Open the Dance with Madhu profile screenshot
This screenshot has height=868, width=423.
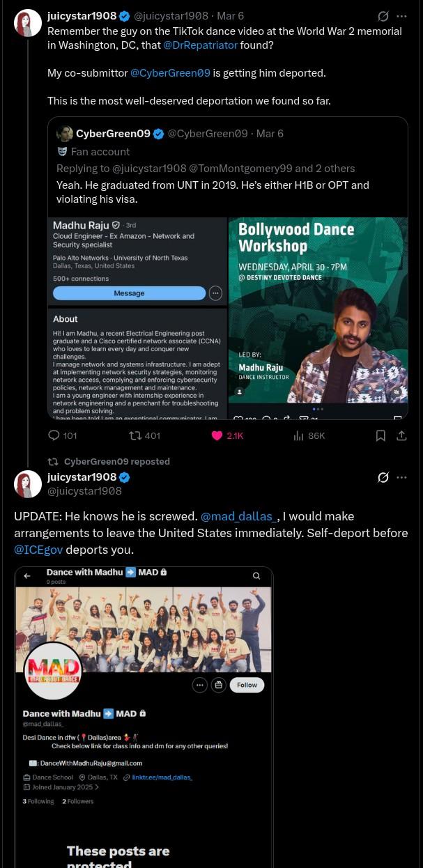144,718
